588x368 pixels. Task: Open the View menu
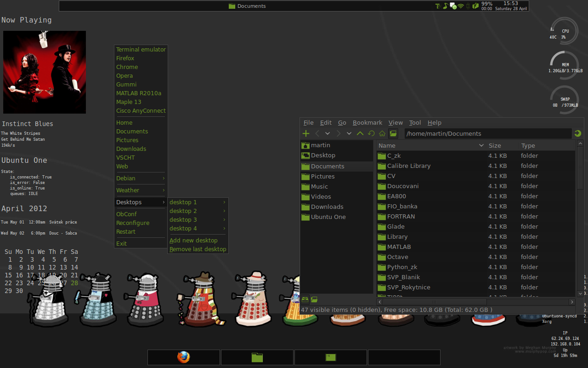click(396, 122)
